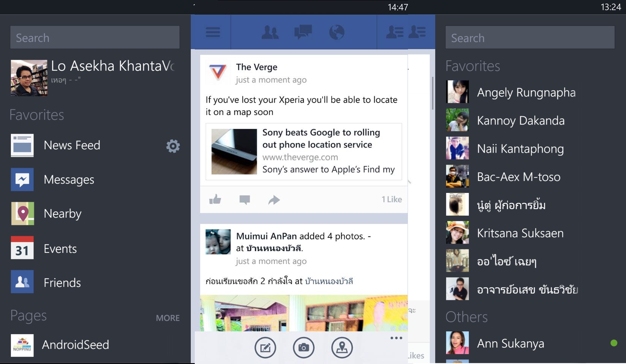Open the left contacts list icon in header
This screenshot has width=626, height=364.
pos(394,32)
